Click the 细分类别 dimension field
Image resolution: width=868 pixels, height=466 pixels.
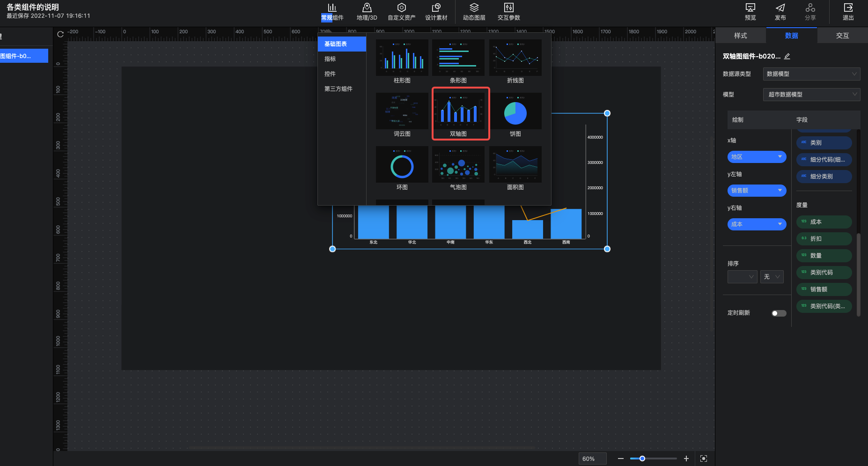(x=824, y=177)
